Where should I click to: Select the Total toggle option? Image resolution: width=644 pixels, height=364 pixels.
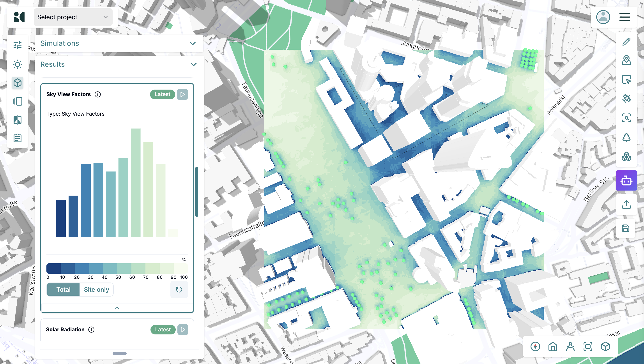(x=64, y=290)
